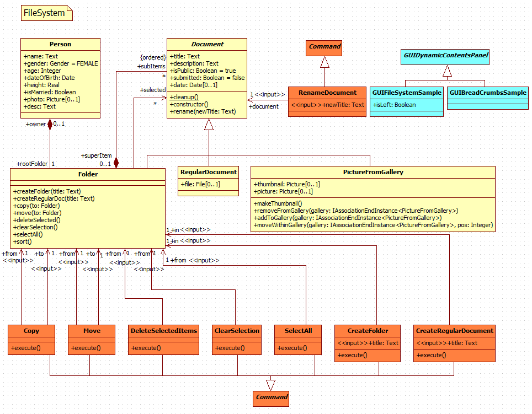
Task: Select the Document class title
Action: (208, 44)
